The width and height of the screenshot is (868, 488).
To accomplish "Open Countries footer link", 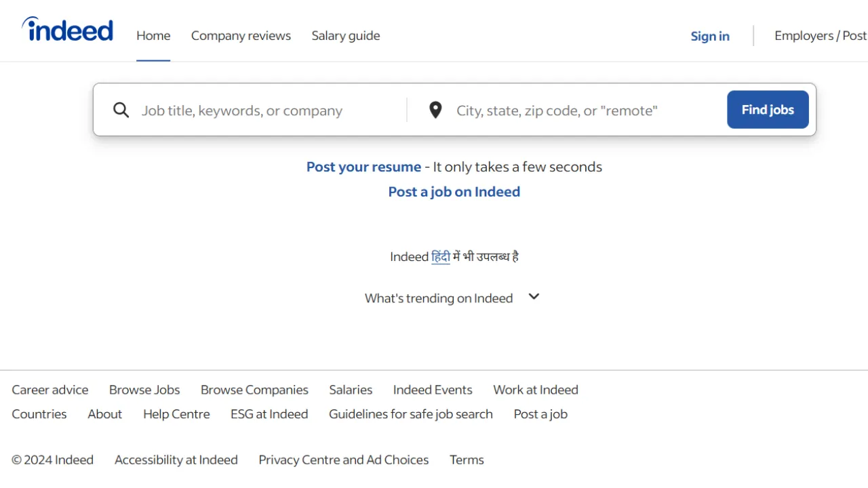I will tap(39, 414).
